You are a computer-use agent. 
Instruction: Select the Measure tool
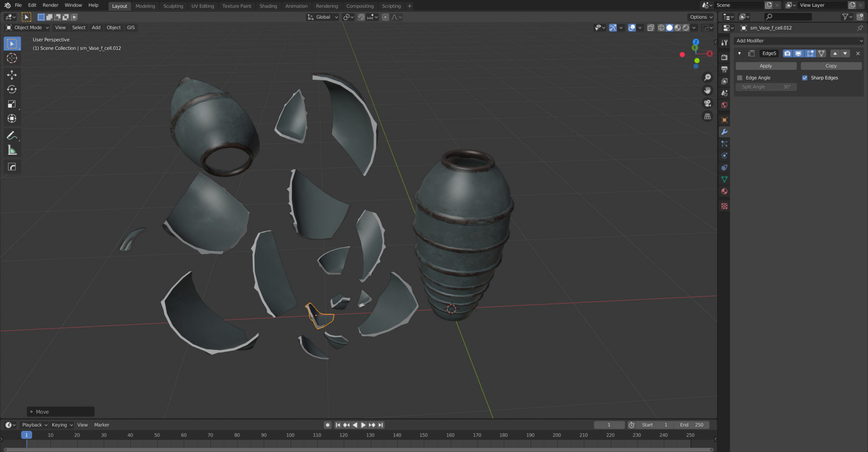(12, 149)
